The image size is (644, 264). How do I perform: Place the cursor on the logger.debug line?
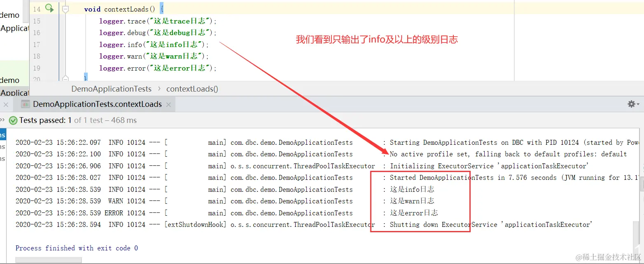(158, 33)
